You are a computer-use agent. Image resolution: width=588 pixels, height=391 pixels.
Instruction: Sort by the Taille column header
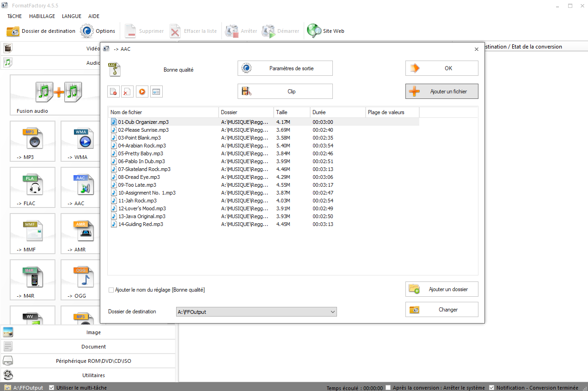click(x=292, y=112)
